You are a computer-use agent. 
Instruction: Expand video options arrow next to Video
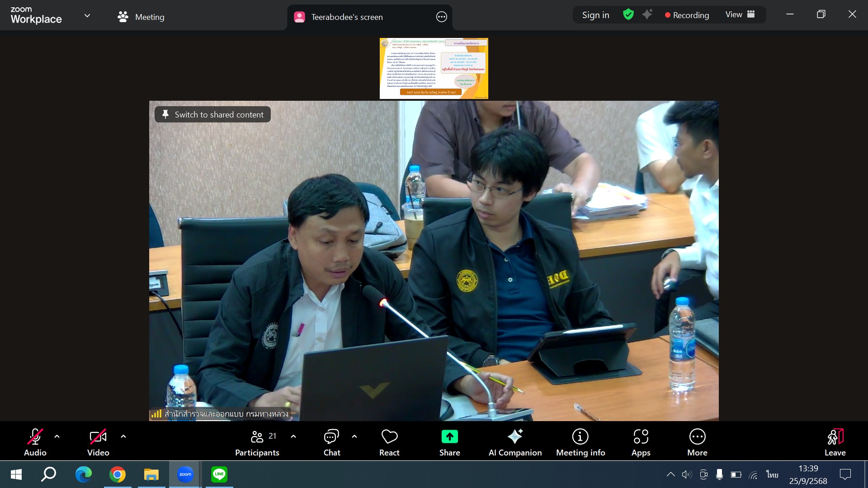pyautogui.click(x=123, y=436)
